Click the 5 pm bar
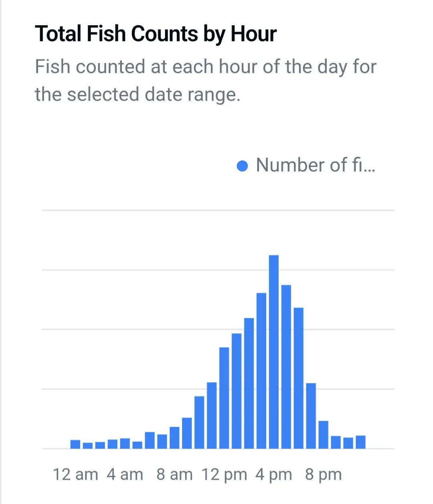This screenshot has height=504, width=433. tap(286, 366)
